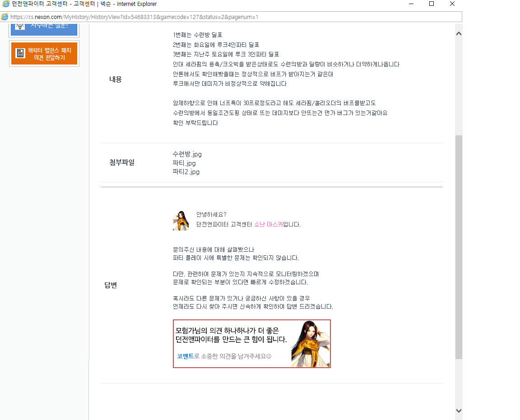Click the page favicon in address bar
The image size is (520, 420).
click(5, 17)
